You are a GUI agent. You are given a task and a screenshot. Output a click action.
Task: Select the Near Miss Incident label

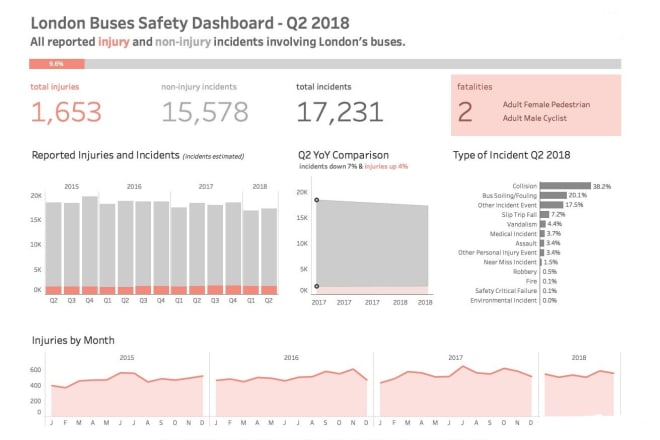pyautogui.click(x=510, y=262)
